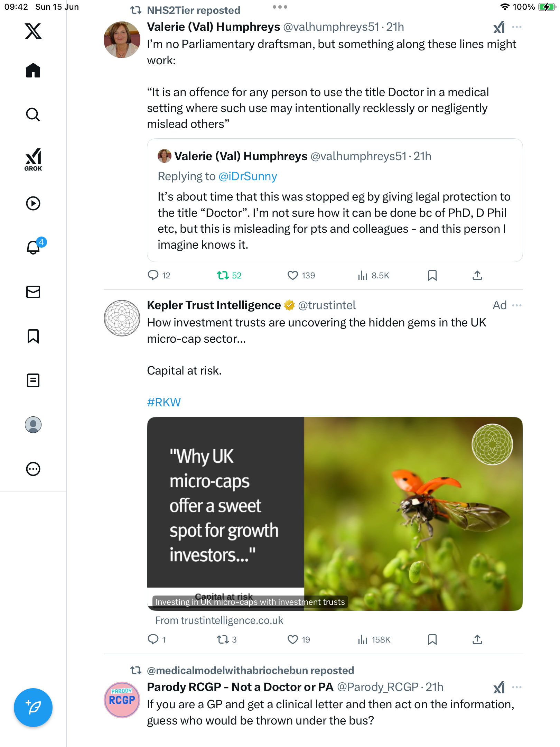Open the Search magnifier in sidebar
Screen dimensions: 560x747
click(33, 114)
